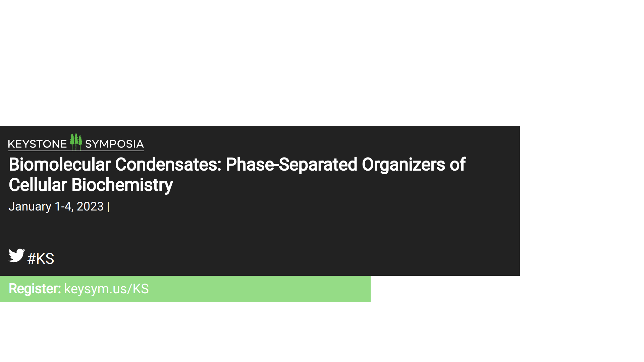Click the word Condensates: in the title
The width and height of the screenshot is (644, 362).
click(168, 165)
